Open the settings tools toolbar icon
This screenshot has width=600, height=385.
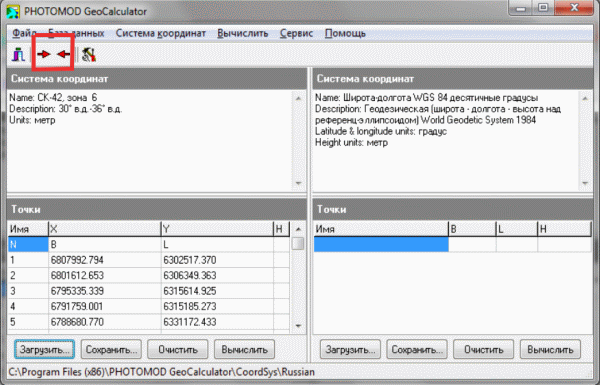(x=88, y=55)
